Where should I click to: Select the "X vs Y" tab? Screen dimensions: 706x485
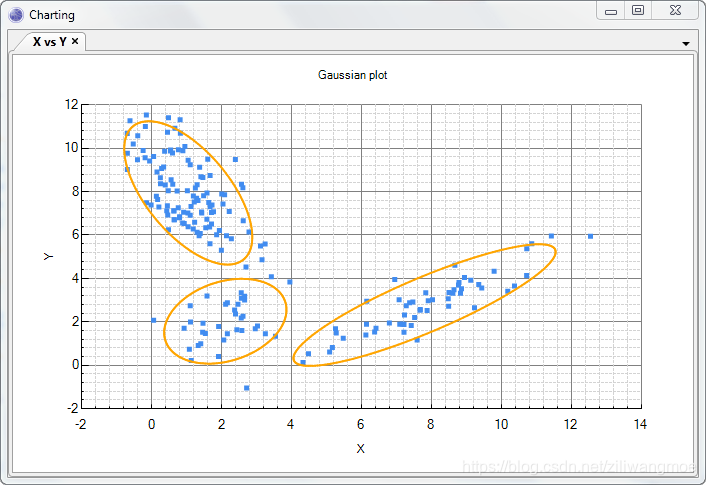[x=50, y=42]
